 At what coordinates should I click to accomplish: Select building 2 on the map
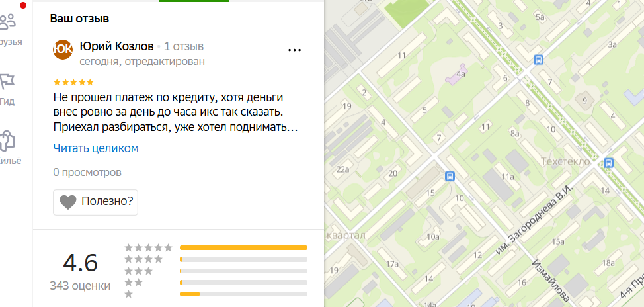[364, 93]
